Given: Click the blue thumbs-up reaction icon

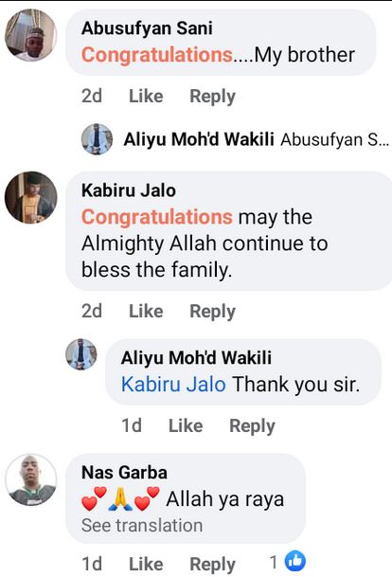Looking at the screenshot, I should [x=295, y=561].
